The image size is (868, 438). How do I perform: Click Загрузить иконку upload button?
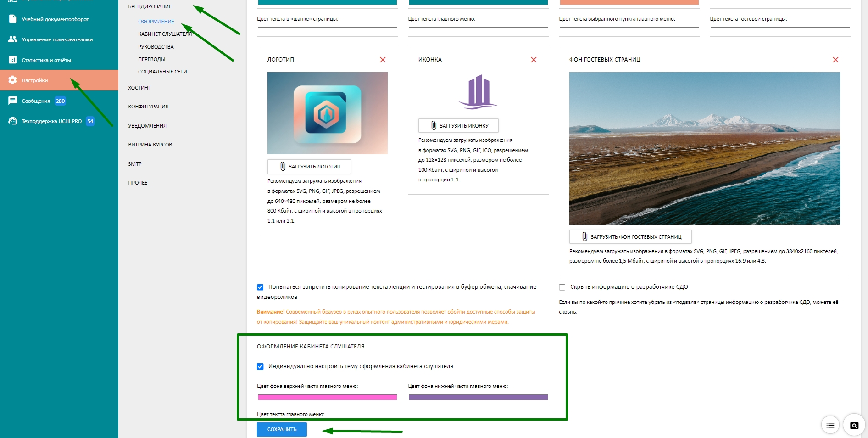[x=458, y=126]
